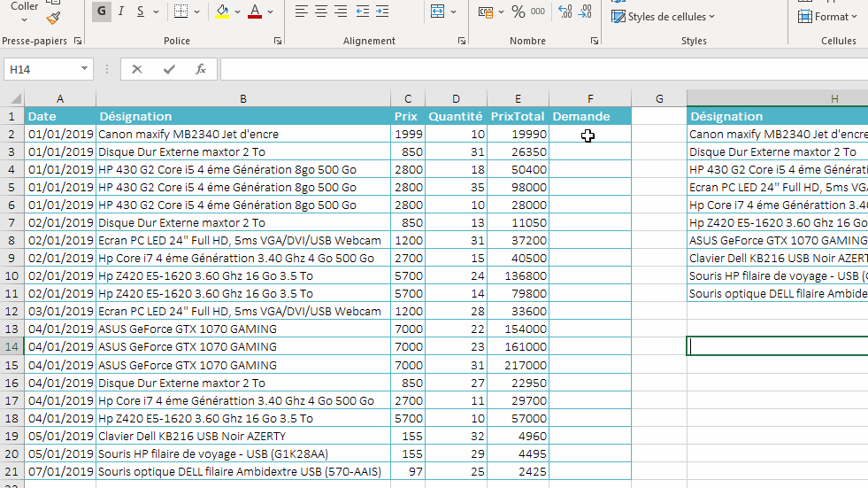Open accounting format dropdown arrow

pos(501,12)
